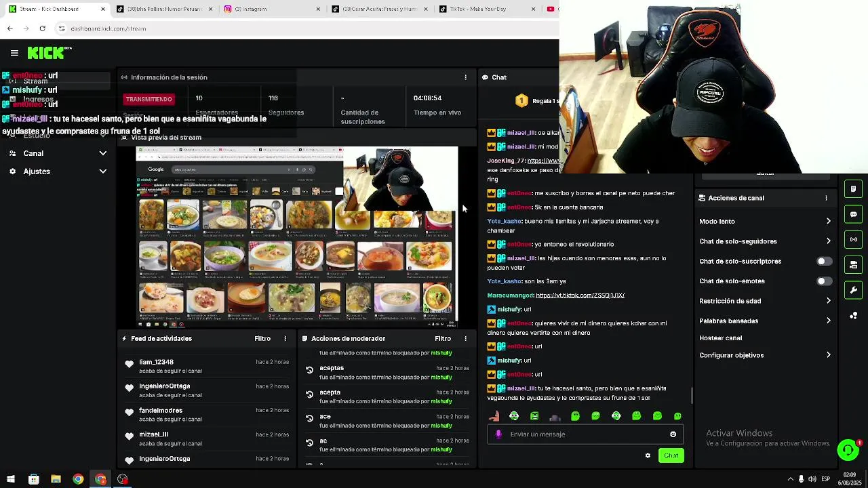Open the vt.tiktok.com link from Maracumango6
Screen dimensions: 868x488
coord(580,296)
